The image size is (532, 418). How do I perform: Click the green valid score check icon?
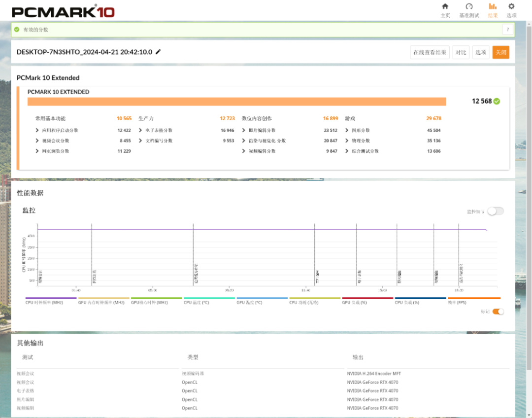[x=17, y=30]
